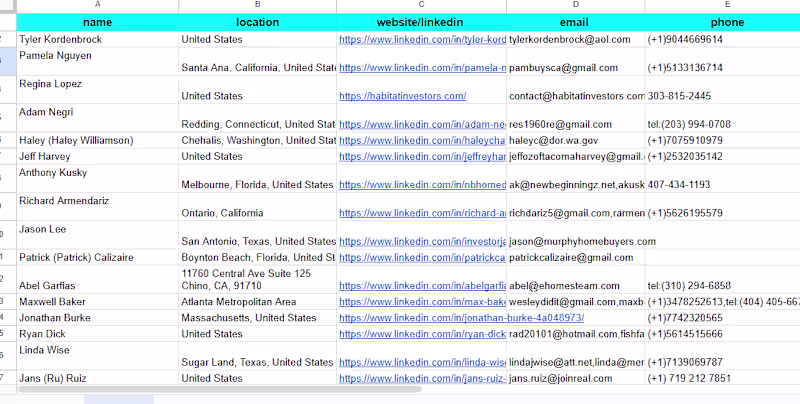Open Pamela Nguyen's LinkedIn link

(x=422, y=68)
